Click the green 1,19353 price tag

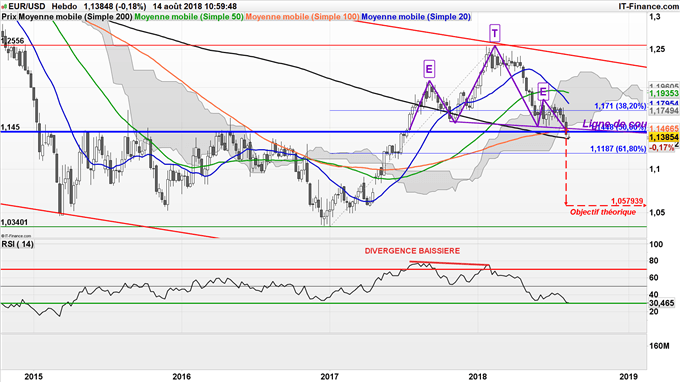(664, 94)
